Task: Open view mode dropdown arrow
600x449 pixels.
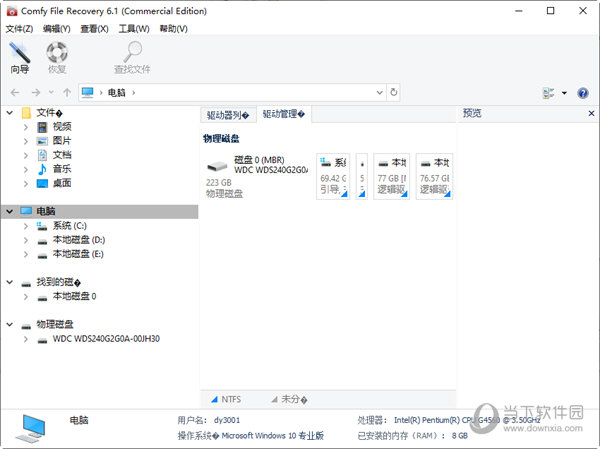Action: (x=564, y=93)
